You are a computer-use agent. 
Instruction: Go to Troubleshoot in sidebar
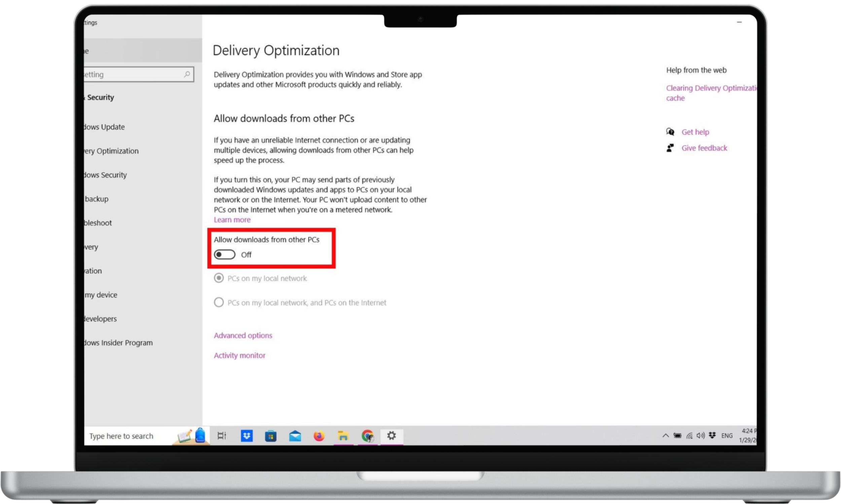[98, 223]
